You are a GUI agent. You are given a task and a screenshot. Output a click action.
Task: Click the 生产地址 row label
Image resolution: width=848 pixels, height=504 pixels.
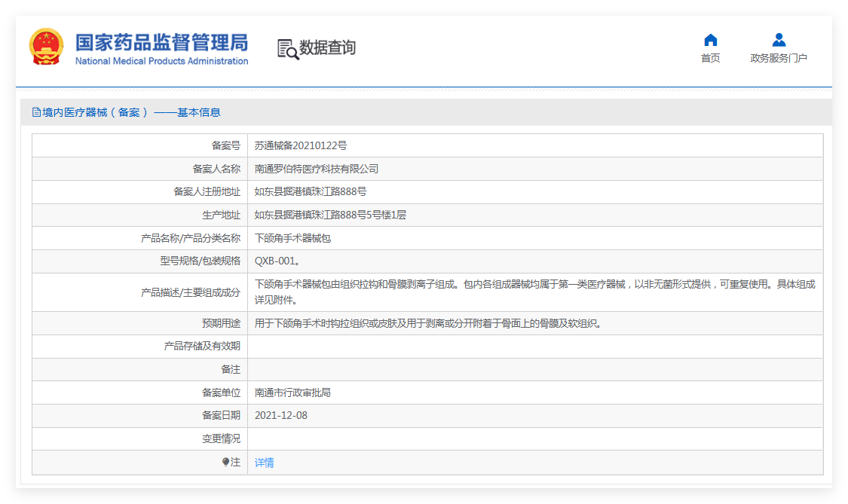(x=221, y=215)
